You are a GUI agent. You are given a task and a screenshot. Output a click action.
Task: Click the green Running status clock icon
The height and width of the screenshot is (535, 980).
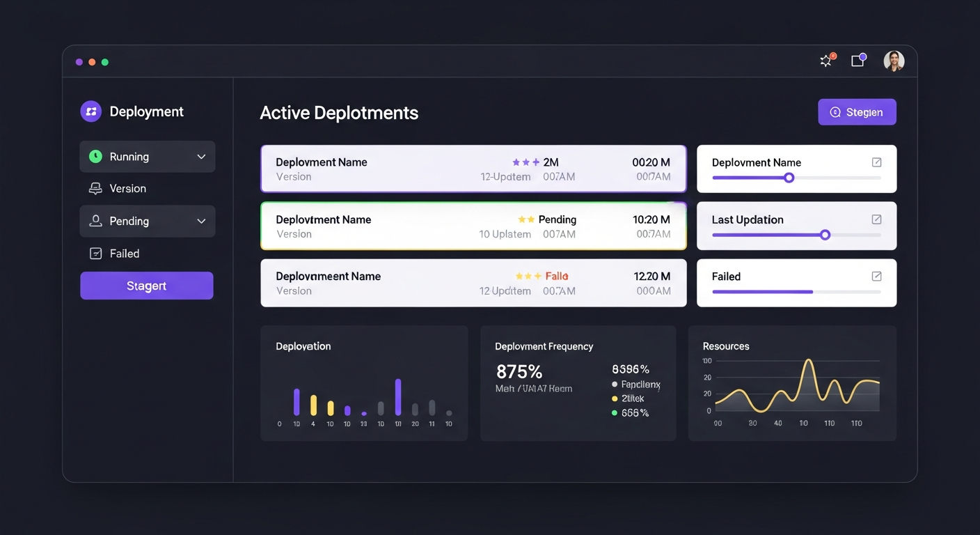[95, 157]
